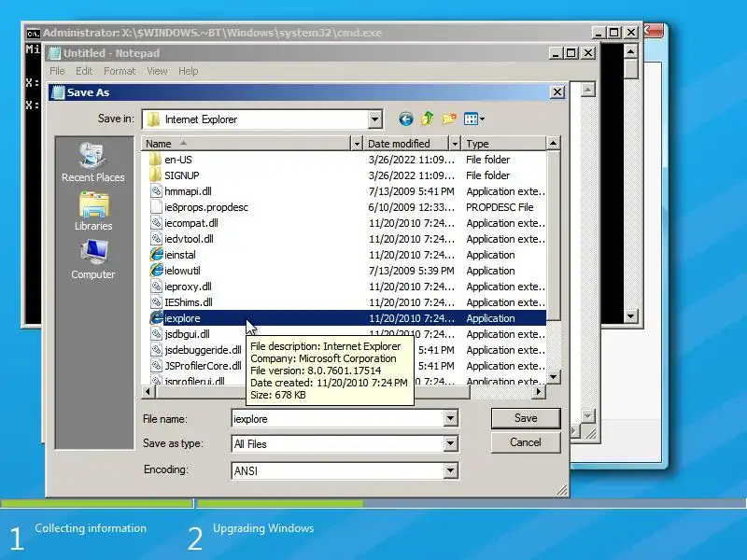Maximize the Notepad window

[x=571, y=53]
